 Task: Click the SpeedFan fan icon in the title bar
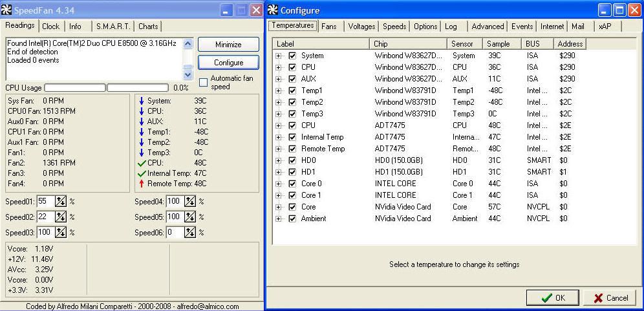pos(6,10)
